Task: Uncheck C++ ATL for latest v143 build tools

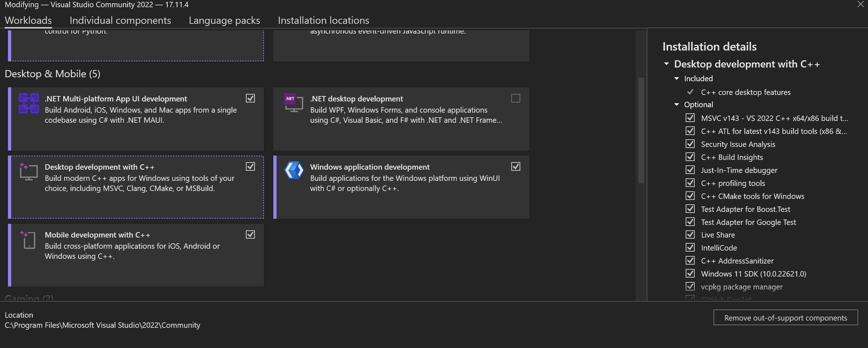Action: point(690,131)
